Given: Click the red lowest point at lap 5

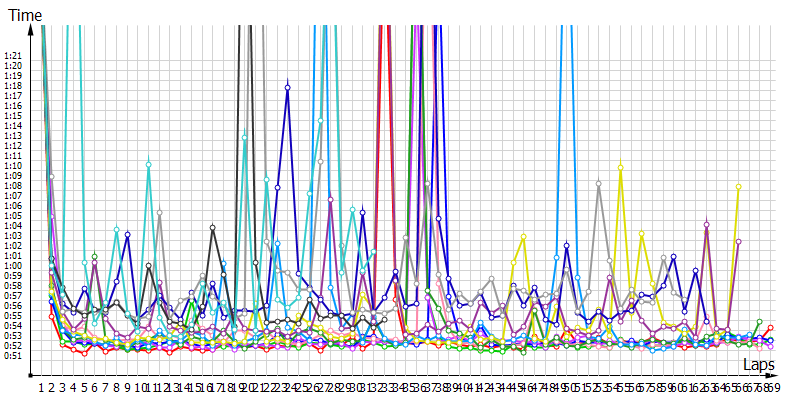Looking at the screenshot, I should coord(84,354).
